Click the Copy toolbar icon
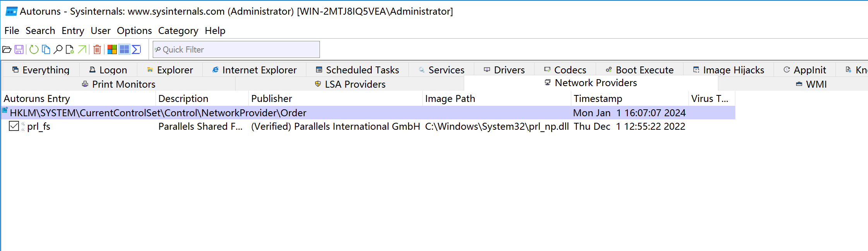Viewport: 868px width, 251px height. (46, 49)
